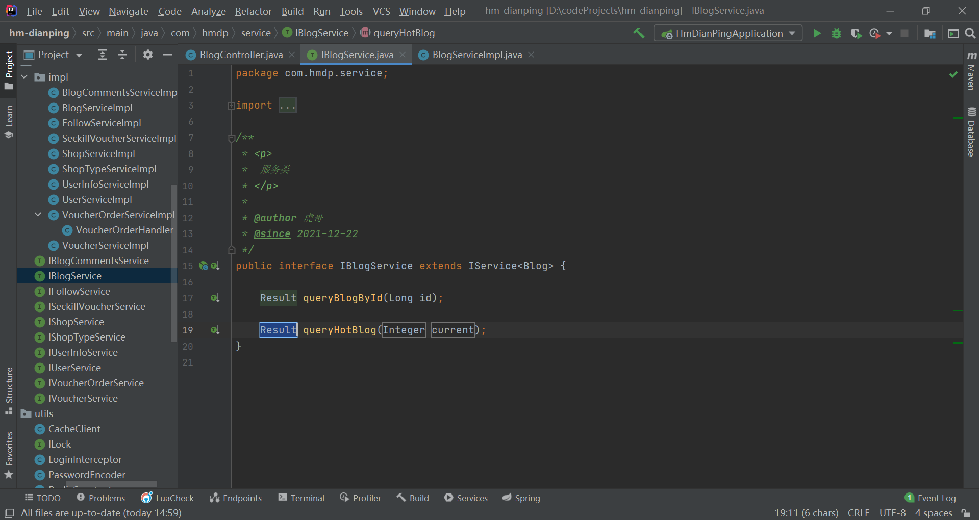
Task: Click queryHotBlog breadcrumb in navigation bar
Action: pos(398,33)
